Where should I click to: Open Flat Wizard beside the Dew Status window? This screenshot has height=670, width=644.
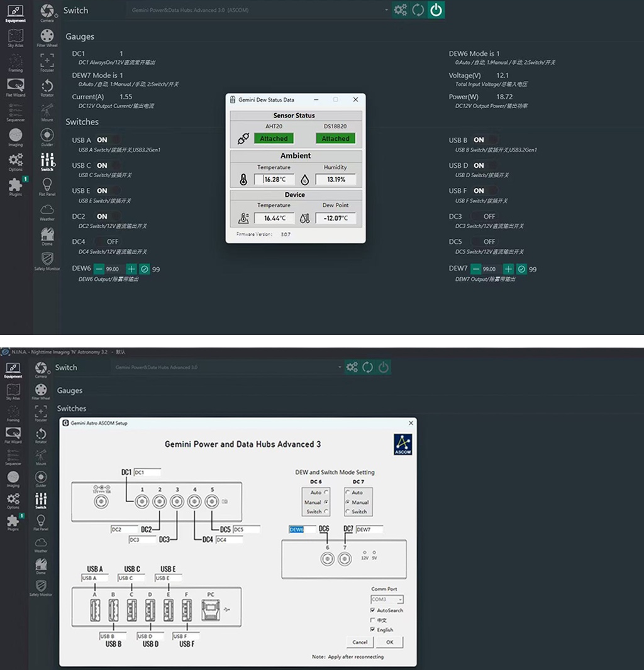coord(15,87)
